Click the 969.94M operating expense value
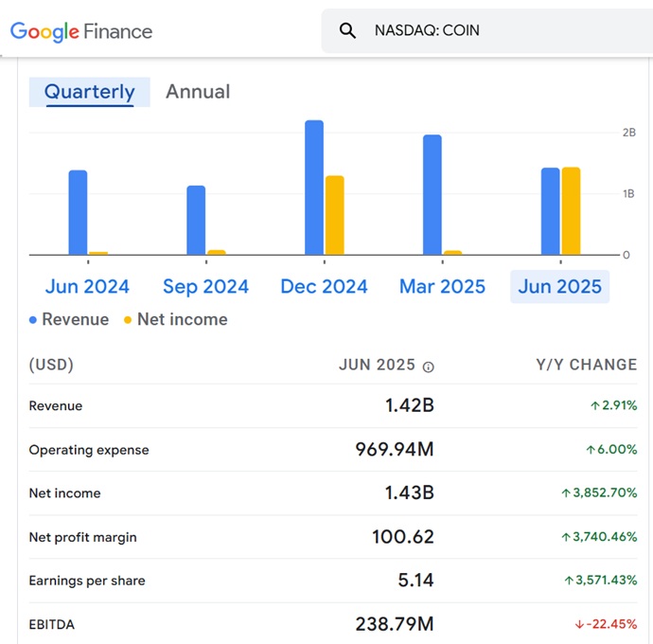 pos(395,449)
